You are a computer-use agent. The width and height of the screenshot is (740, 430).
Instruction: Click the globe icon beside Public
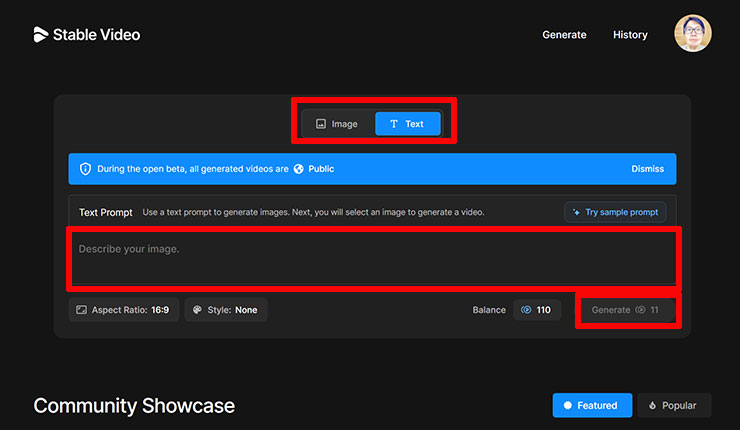[298, 169]
